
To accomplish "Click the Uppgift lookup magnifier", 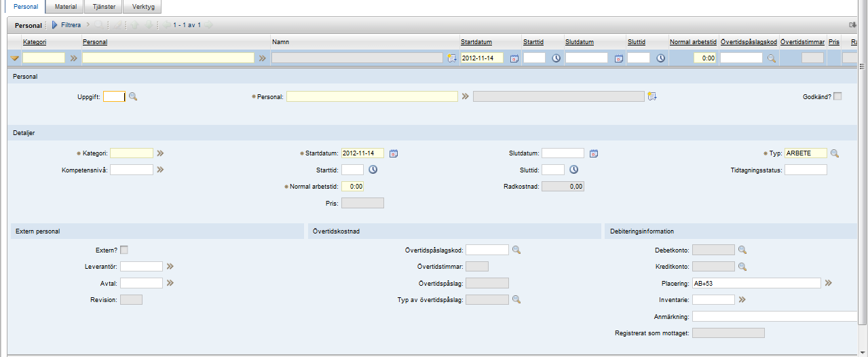I will point(133,96).
